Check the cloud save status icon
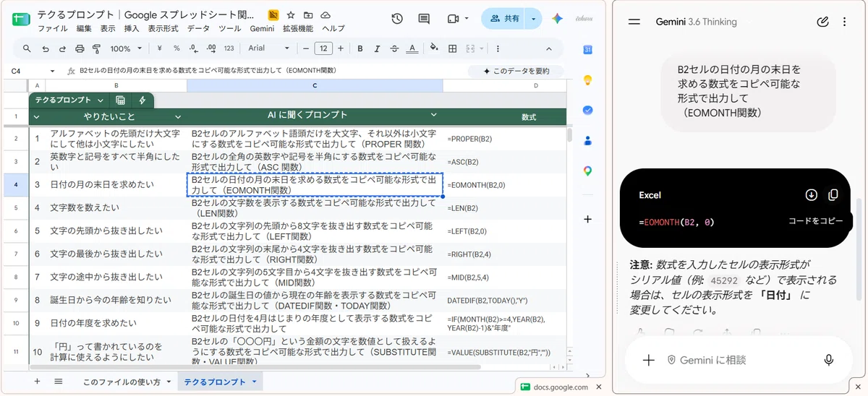This screenshot has height=396, width=868. 325,14
